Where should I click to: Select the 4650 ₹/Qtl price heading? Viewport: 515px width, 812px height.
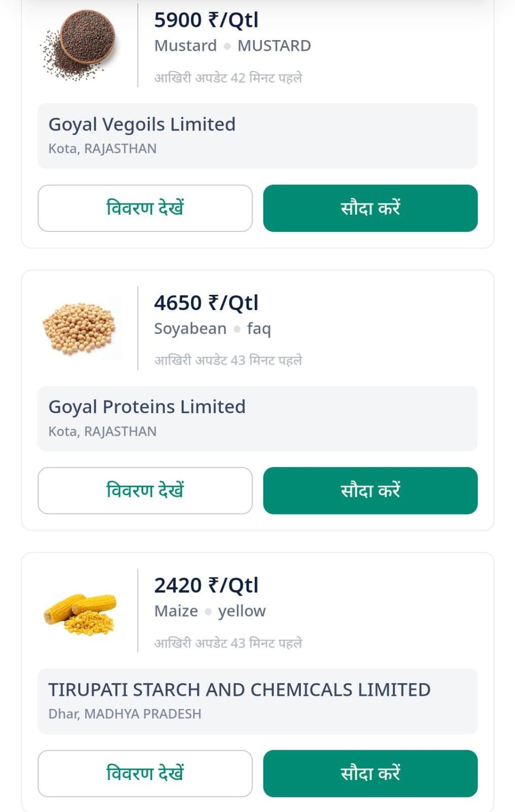pyautogui.click(x=207, y=303)
